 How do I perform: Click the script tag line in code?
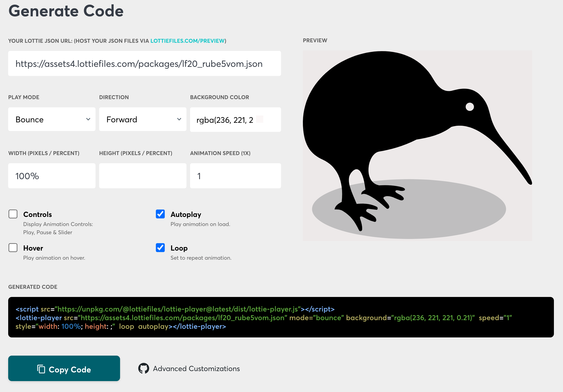[175, 309]
